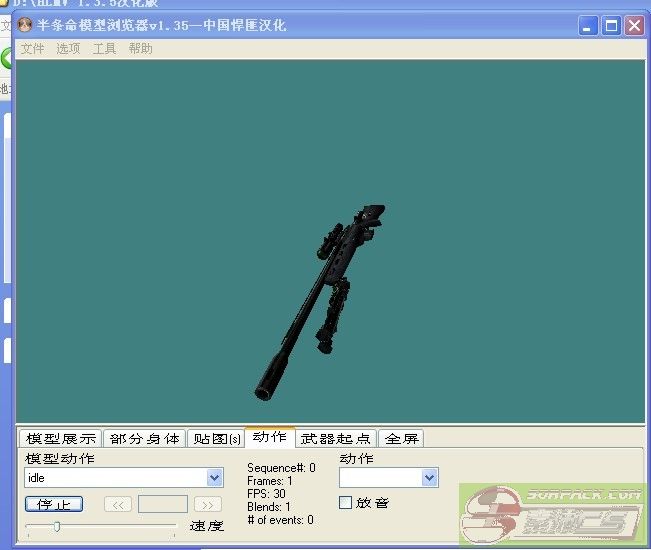Screen dimensions: 651x550
Task: Open the empty 动作 dropdown on the right
Action: pyautogui.click(x=429, y=479)
